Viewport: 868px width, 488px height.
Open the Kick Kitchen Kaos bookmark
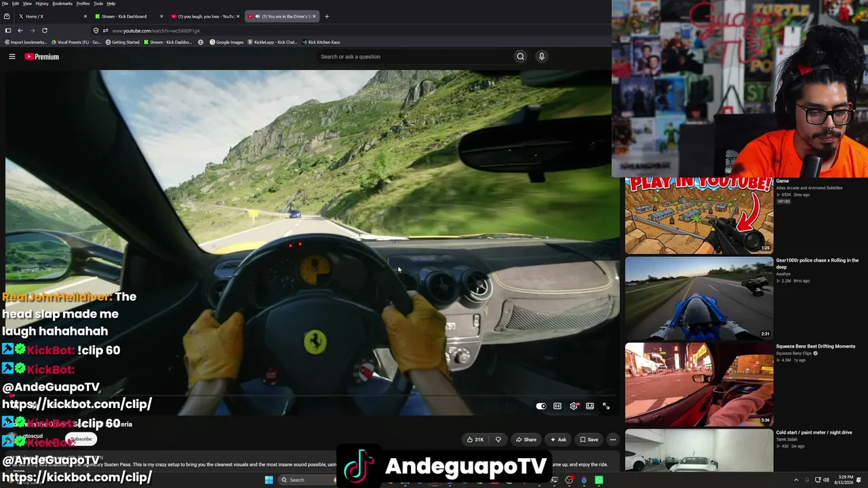pyautogui.click(x=321, y=42)
